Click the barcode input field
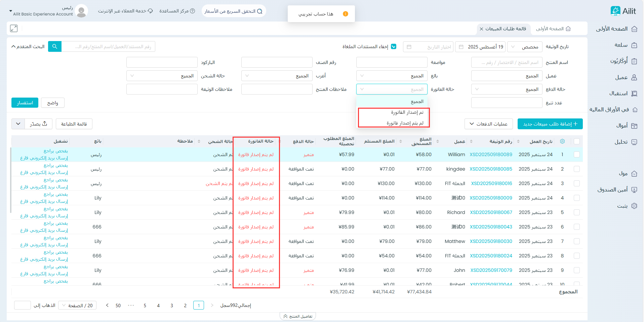The height and width of the screenshot is (322, 644). click(162, 63)
